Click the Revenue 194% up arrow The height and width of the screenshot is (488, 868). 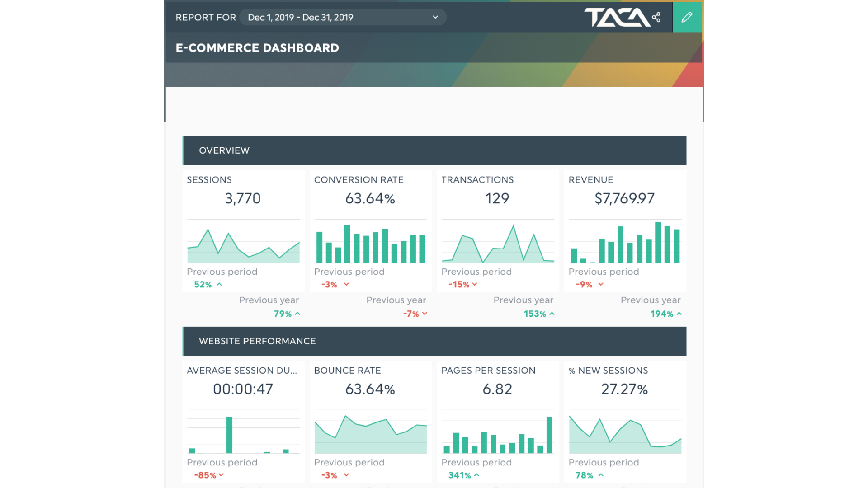point(679,314)
